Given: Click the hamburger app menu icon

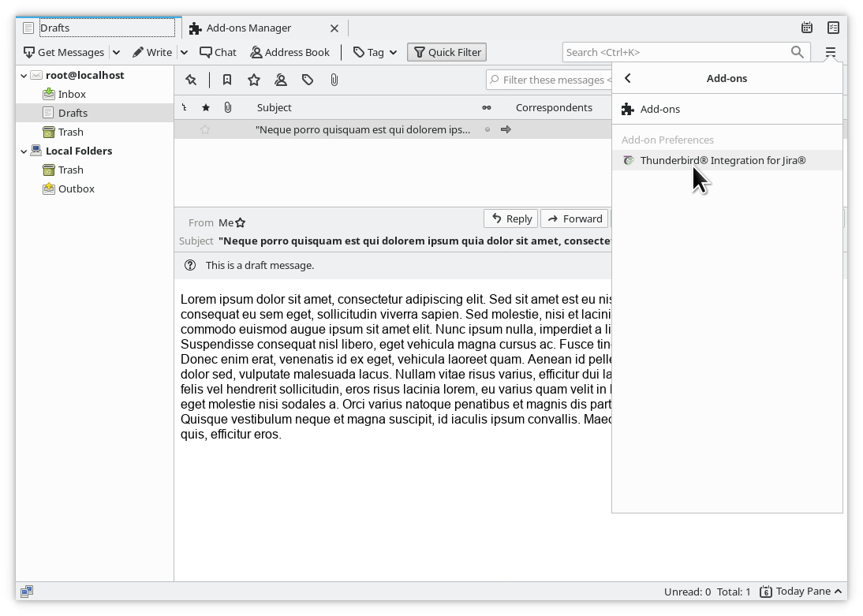Looking at the screenshot, I should 830,52.
